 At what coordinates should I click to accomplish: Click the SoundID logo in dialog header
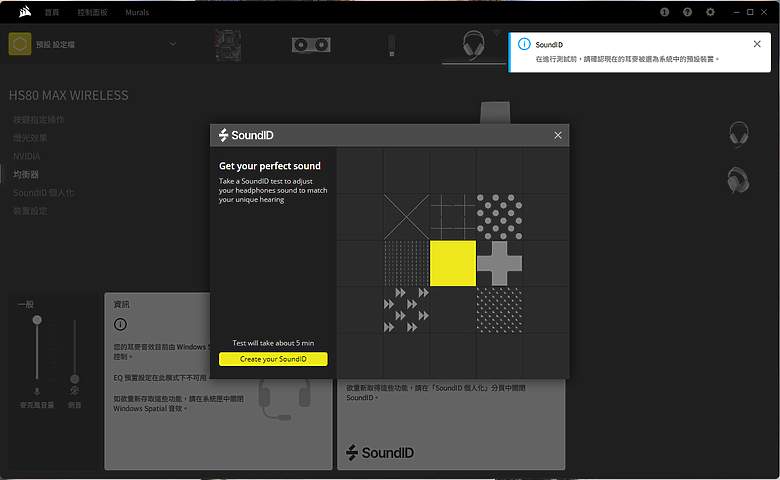tap(246, 135)
